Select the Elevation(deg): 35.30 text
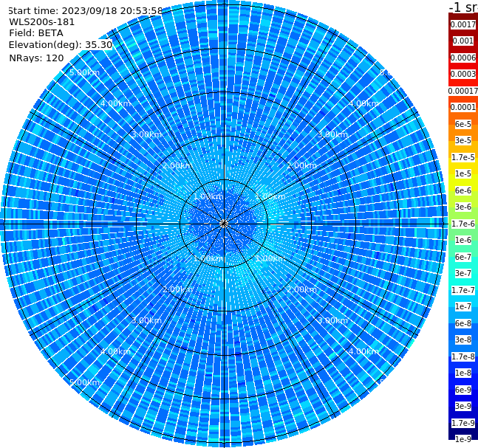This screenshot has height=448, width=478. pyautogui.click(x=61, y=45)
